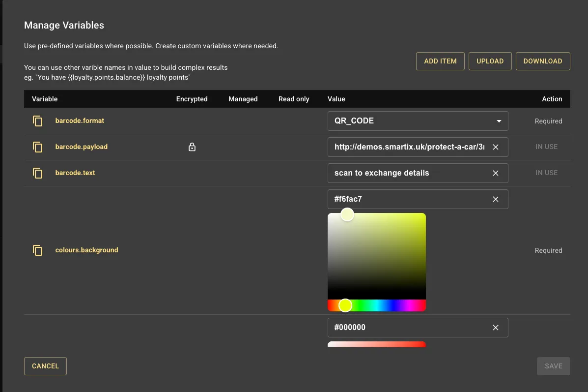Clear the #000000 colour value
This screenshot has width=588, height=392.
click(x=495, y=328)
